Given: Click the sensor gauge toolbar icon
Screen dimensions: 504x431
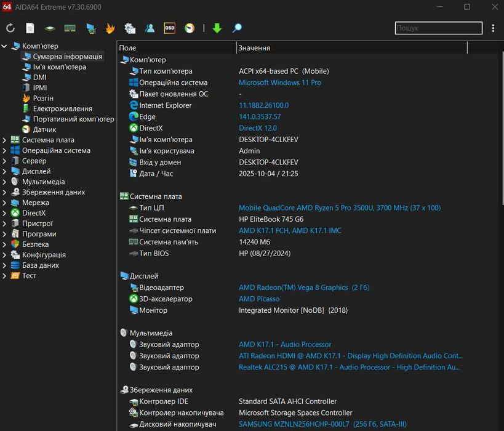Looking at the screenshot, I should (190, 28).
